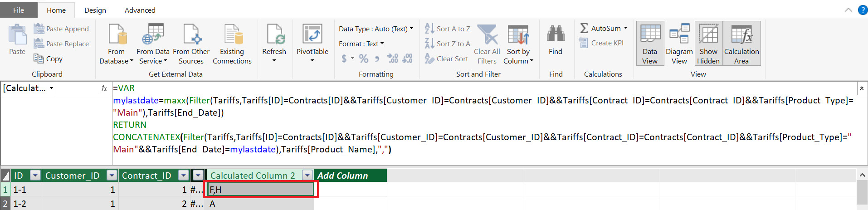Expand AutoSum dropdown arrow
Screen dimensions: 868x210
626,28
